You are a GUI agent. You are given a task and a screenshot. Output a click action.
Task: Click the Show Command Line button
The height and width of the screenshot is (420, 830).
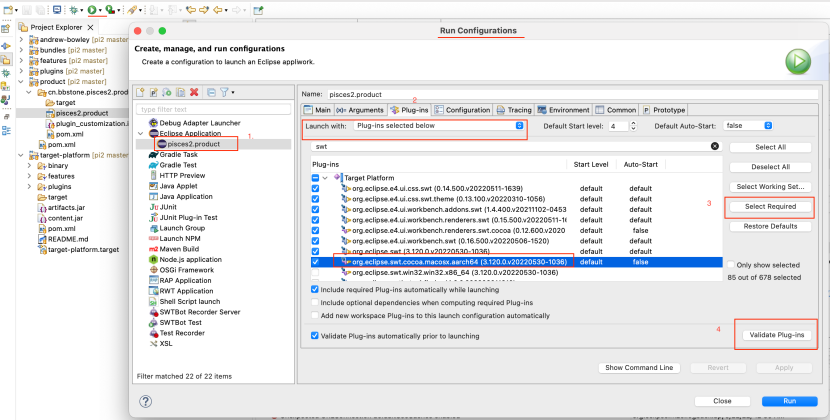(x=639, y=368)
